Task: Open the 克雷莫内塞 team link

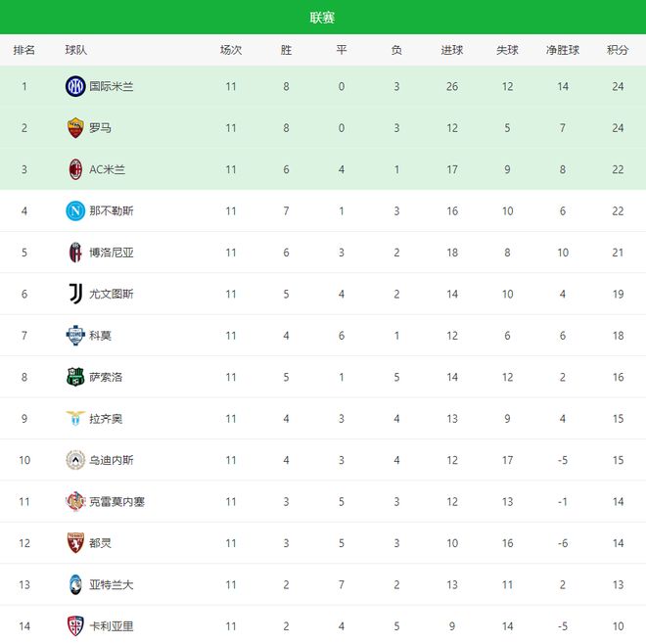Action: click(117, 502)
